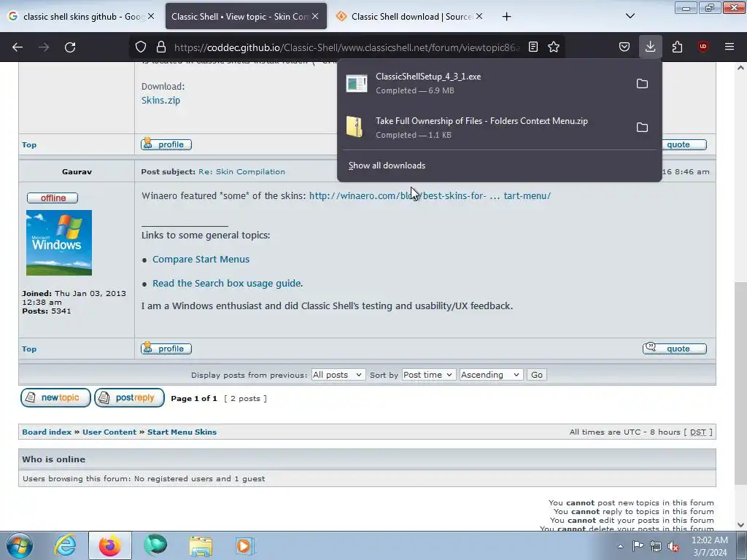Click the address bar URL field
This screenshot has width=747, height=560.
tap(347, 47)
